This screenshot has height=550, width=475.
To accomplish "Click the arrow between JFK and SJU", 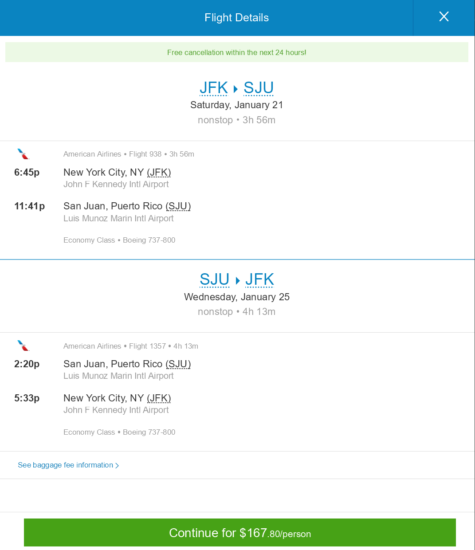I will point(236,89).
